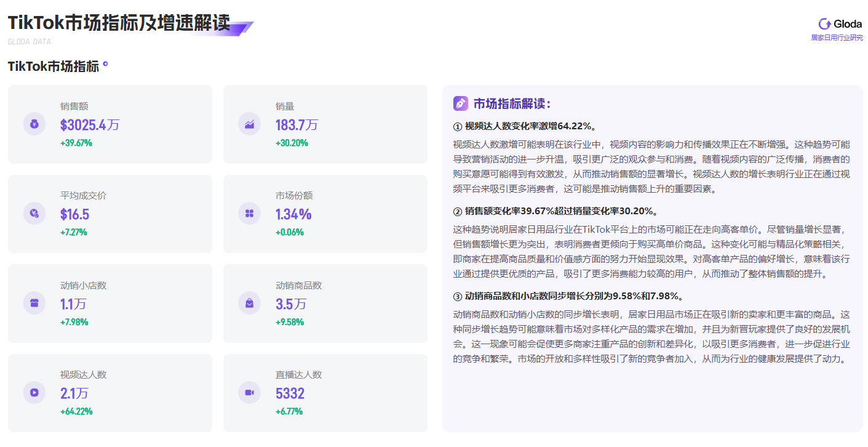Viewport: 868px width, 447px height.
Task: Click the shop icon beside 动销小店数
Action: (34, 303)
